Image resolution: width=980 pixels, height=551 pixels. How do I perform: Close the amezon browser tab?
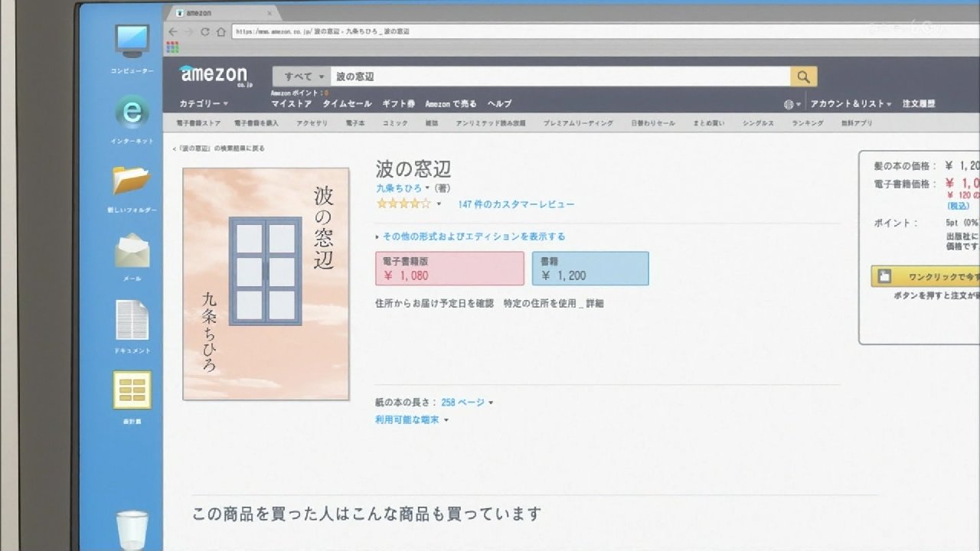[x=269, y=13]
